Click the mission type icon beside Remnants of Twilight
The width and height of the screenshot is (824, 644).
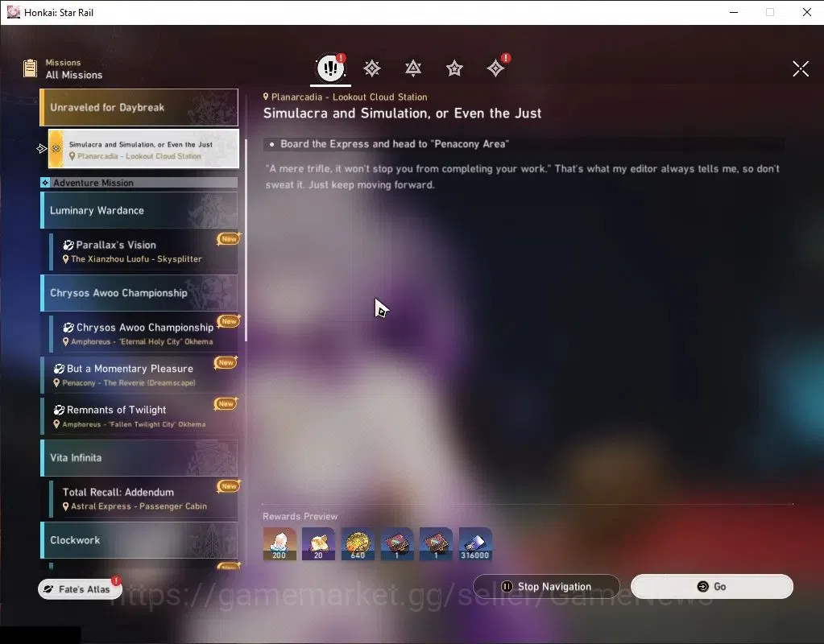59,410
